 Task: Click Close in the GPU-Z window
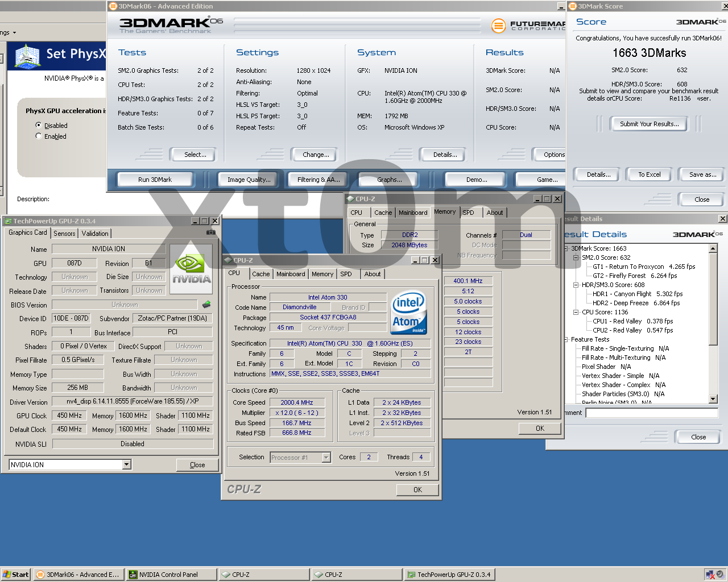click(x=197, y=465)
